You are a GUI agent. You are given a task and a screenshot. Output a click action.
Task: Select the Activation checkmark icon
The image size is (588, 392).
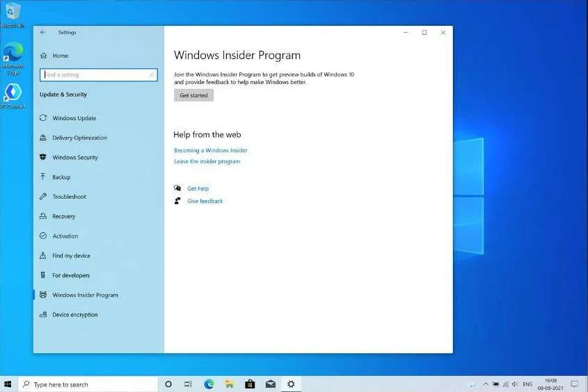pos(43,236)
